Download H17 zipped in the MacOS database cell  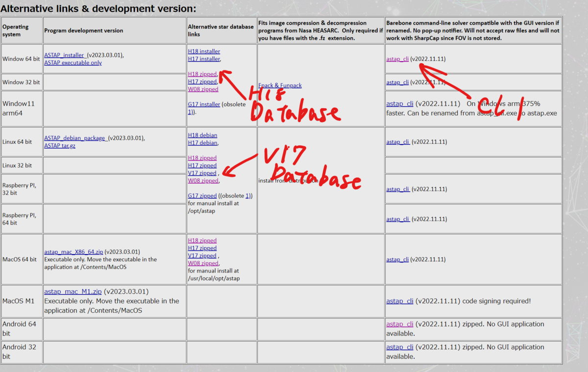point(202,248)
